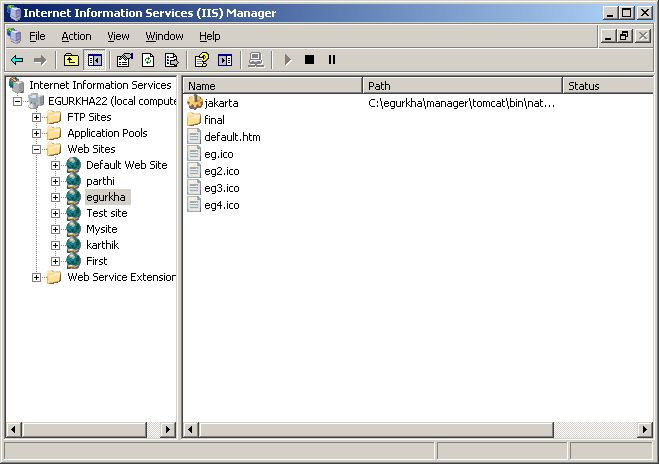
Task: Expand the Application Pools node
Action: click(x=37, y=133)
